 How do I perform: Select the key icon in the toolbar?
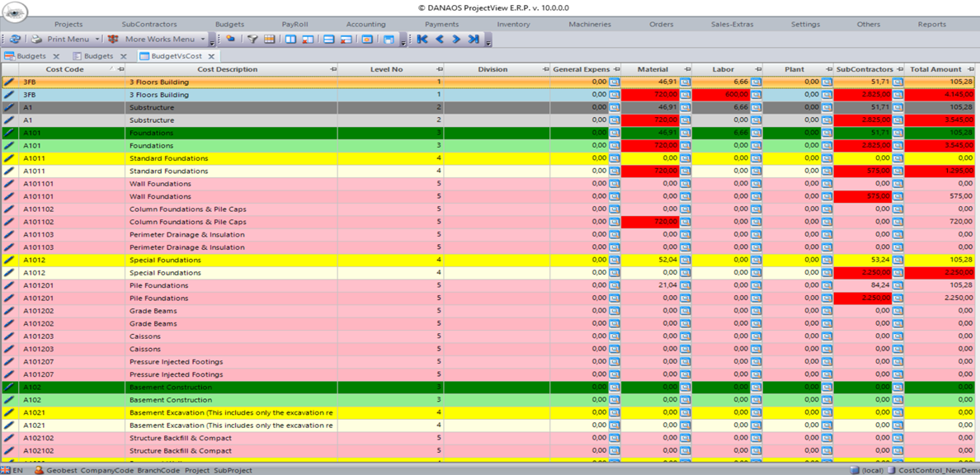pos(232,39)
